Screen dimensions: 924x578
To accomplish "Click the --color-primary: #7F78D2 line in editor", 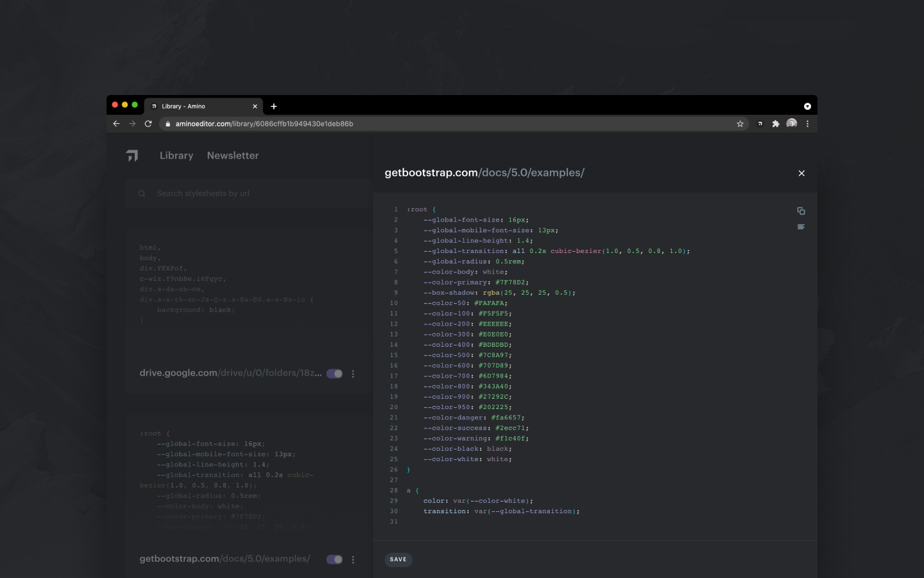I will point(476,282).
